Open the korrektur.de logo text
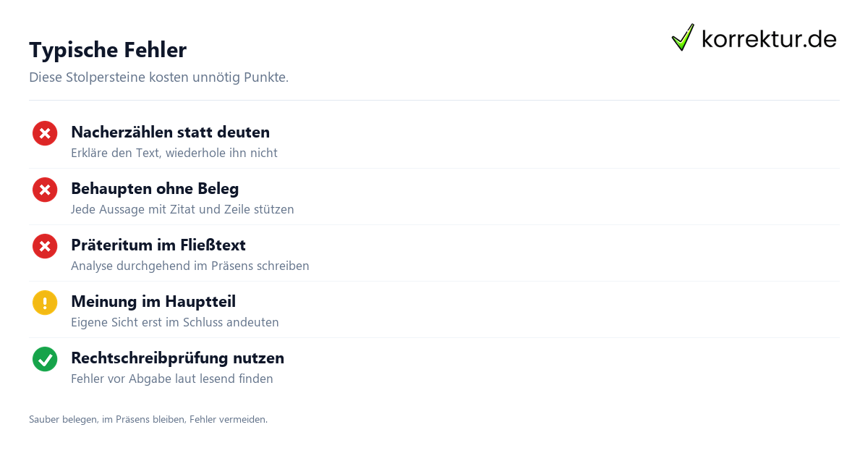 (769, 39)
